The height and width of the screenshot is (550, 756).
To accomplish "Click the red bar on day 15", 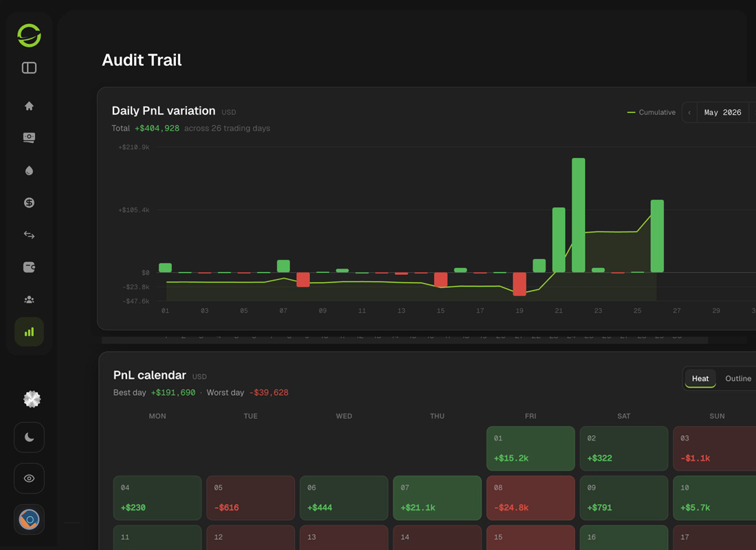I will pos(441,280).
